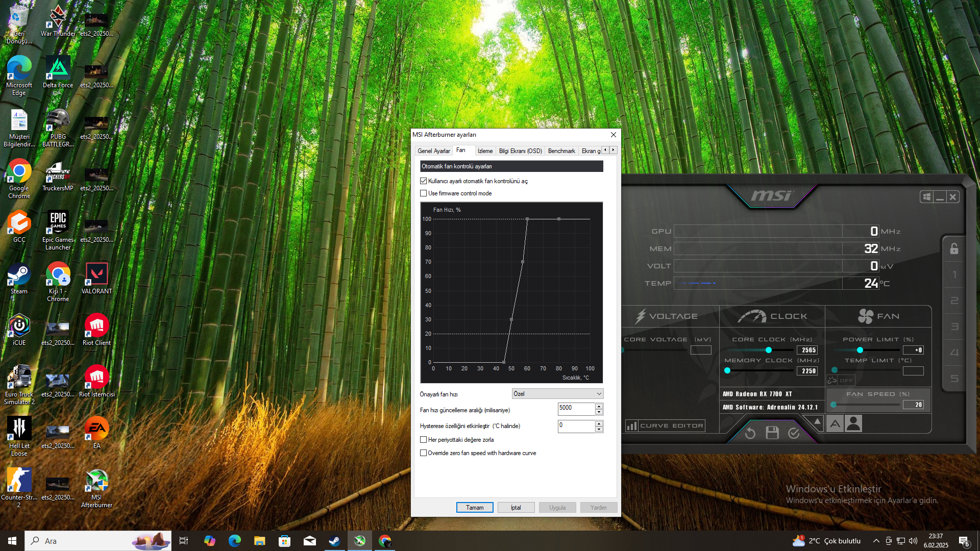The width and height of the screenshot is (980, 551).
Task: Click the reset settings icon in Afterburner
Action: coord(750,433)
